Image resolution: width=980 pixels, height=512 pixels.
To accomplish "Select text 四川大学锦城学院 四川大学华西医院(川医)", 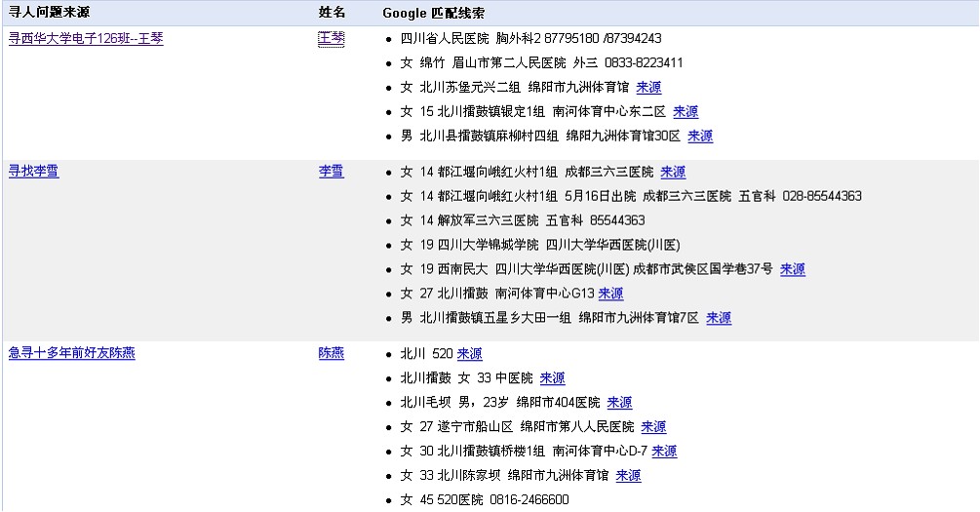I will click(x=540, y=245).
